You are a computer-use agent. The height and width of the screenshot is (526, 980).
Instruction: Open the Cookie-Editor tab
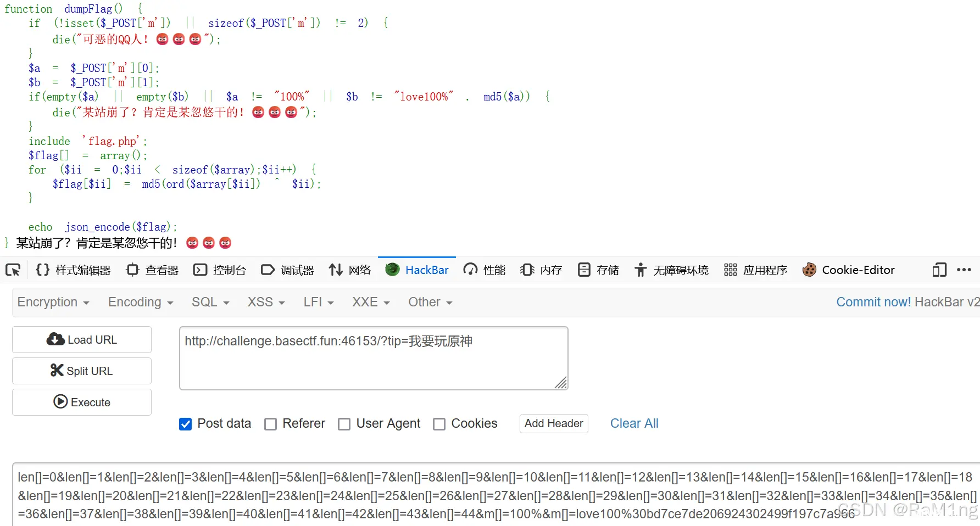coord(849,270)
